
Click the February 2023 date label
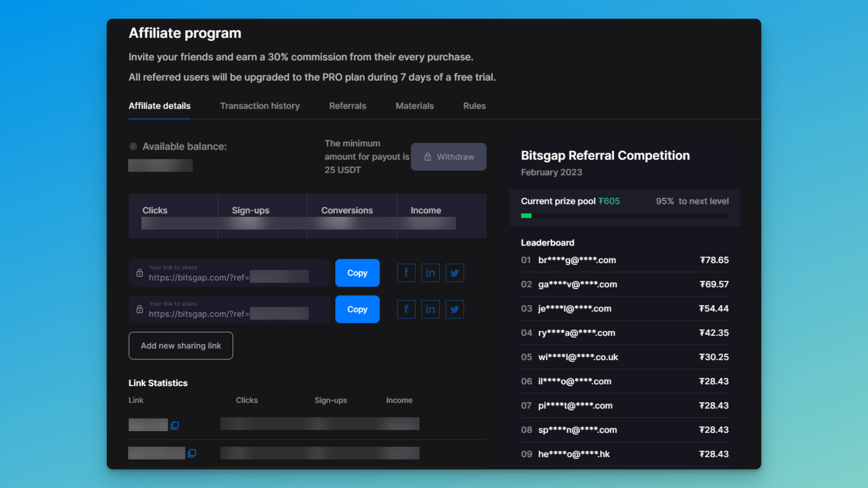[551, 172]
